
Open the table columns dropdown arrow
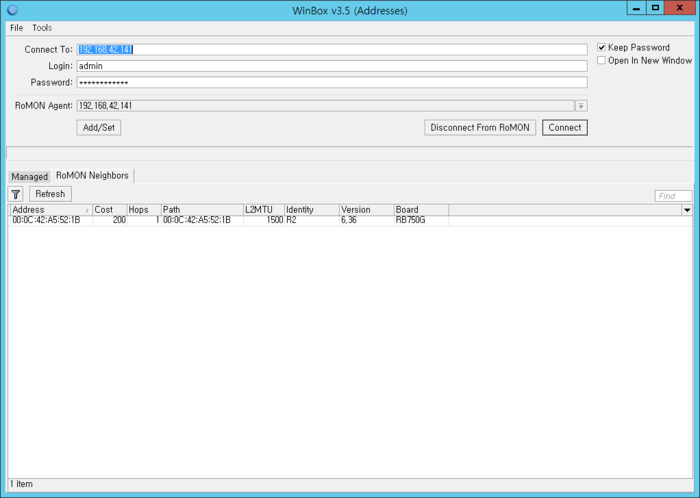coord(687,210)
